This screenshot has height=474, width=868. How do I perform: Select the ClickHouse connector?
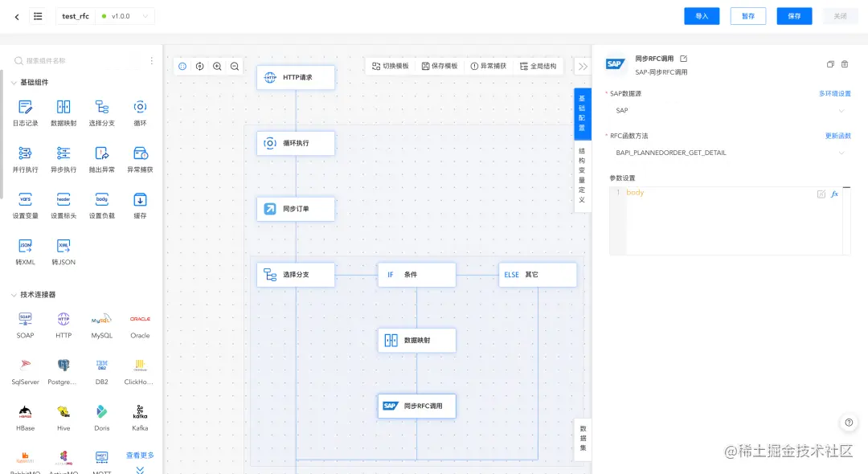click(x=139, y=372)
